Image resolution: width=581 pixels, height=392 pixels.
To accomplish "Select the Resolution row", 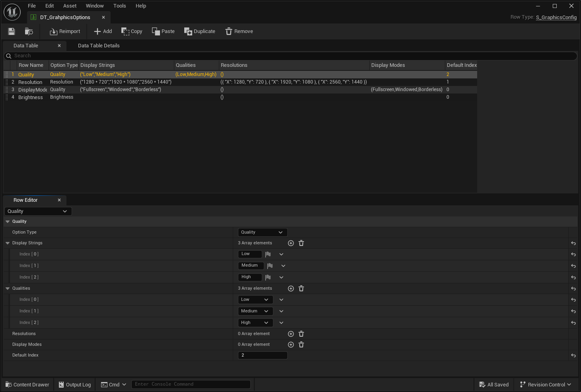I will (x=240, y=82).
